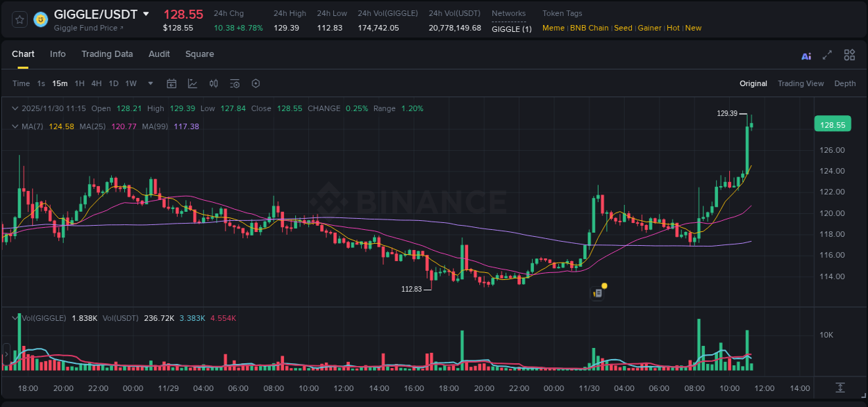
Task: Open the Depth view tab
Action: point(844,83)
